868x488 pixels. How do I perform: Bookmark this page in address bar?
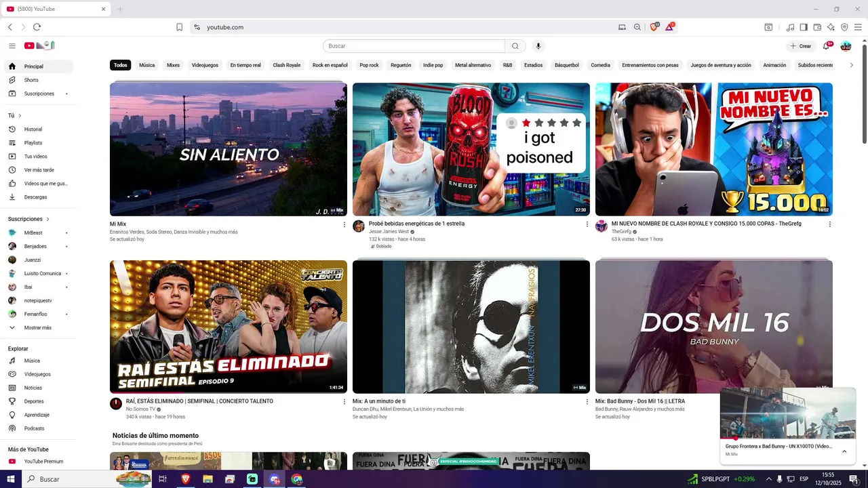(x=179, y=27)
